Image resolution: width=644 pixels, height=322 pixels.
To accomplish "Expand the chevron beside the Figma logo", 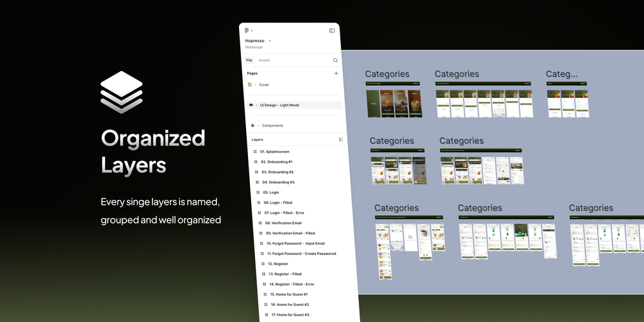I will point(252,31).
